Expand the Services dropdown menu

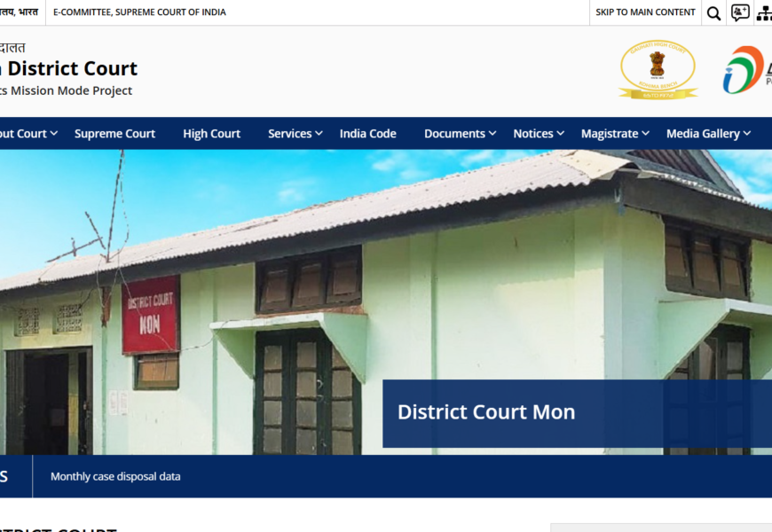pos(296,134)
